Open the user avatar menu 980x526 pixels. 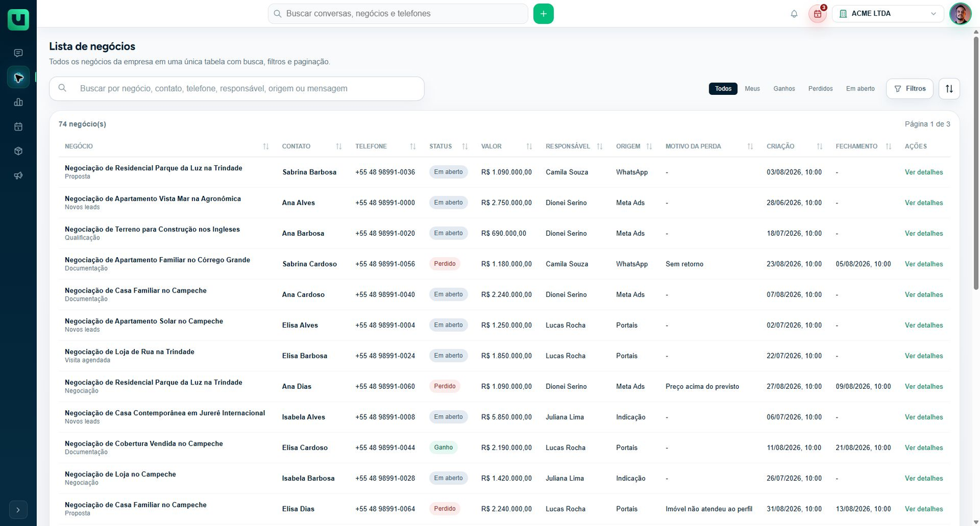(960, 13)
